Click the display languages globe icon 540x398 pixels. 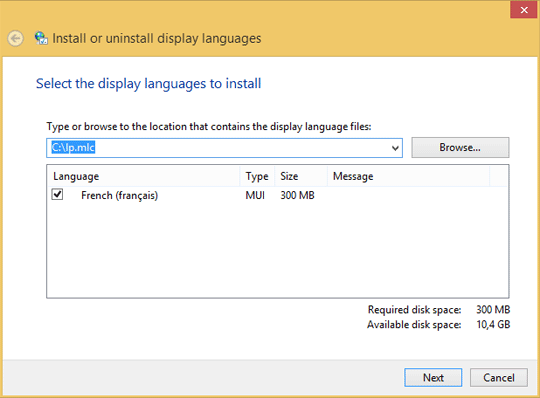41,38
